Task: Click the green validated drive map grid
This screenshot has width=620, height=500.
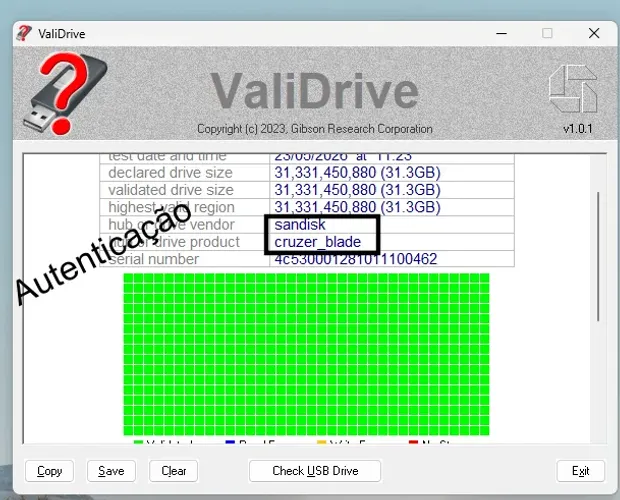Action: click(306, 355)
